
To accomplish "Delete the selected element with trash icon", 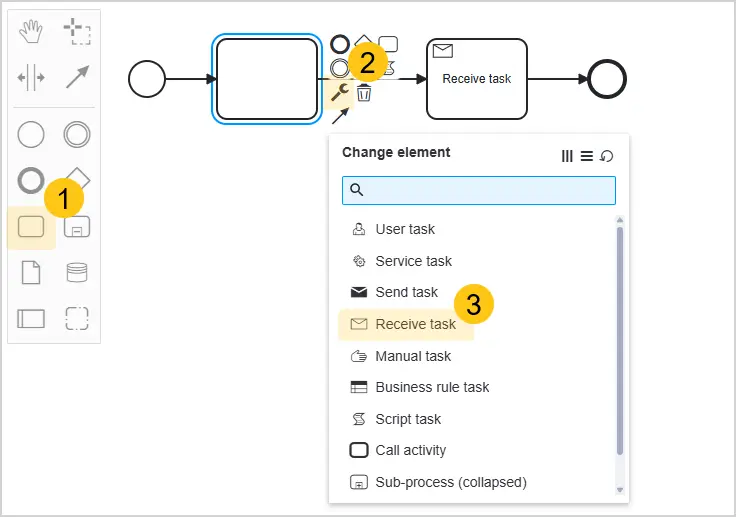I will pos(364,93).
